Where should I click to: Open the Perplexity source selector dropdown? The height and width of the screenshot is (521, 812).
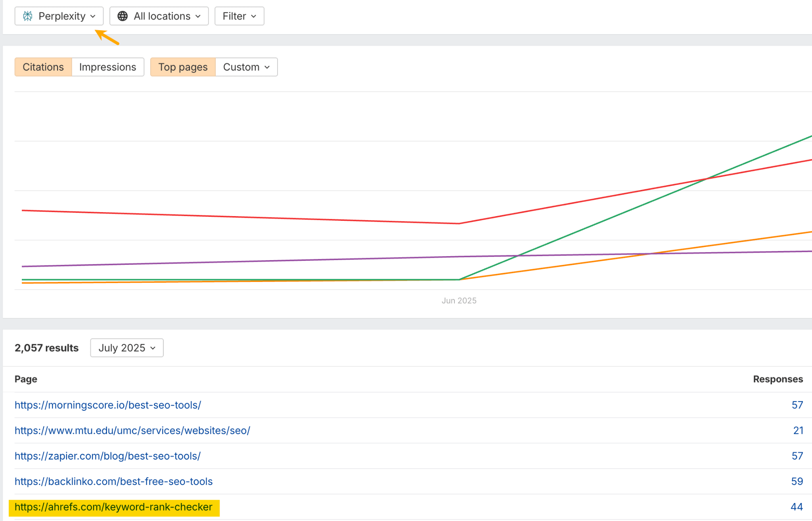[x=59, y=16]
